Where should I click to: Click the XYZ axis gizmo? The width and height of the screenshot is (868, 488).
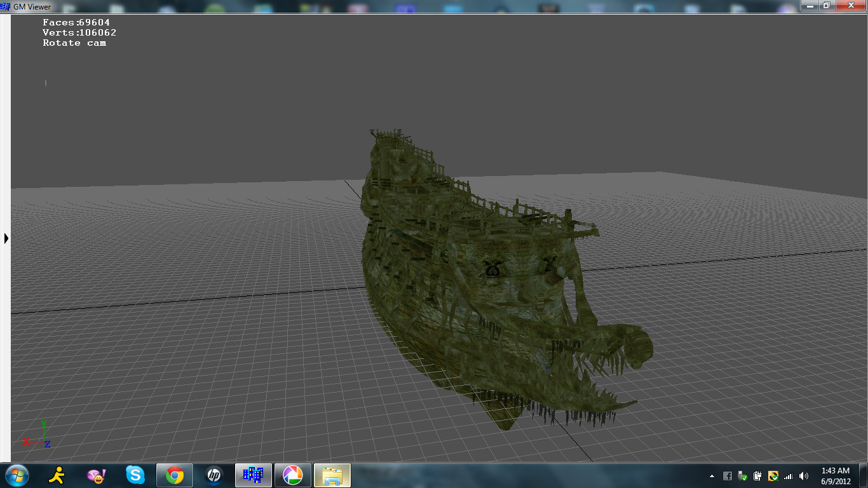click(37, 435)
